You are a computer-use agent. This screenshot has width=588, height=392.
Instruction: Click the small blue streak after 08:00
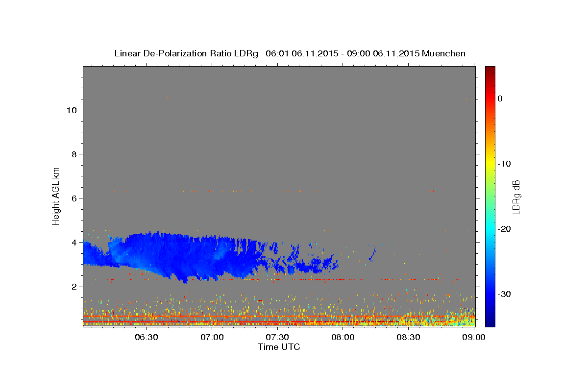(x=372, y=254)
